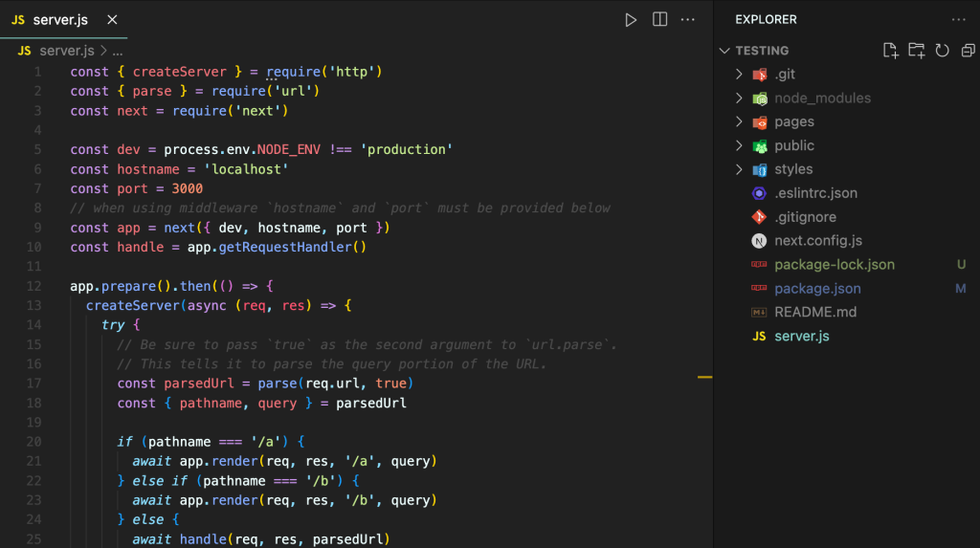980x548 pixels.
Task: Create a new file in TESTING
Action: (891, 51)
